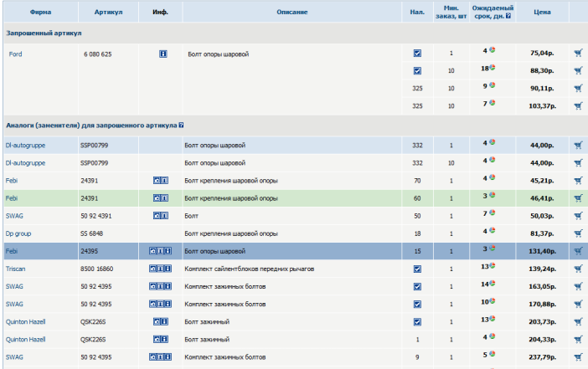Image resolution: width=588 pixels, height=369 pixels.
Task: Click availability checkmark for Quinton Hazell 203,73р.
Action: (417, 321)
